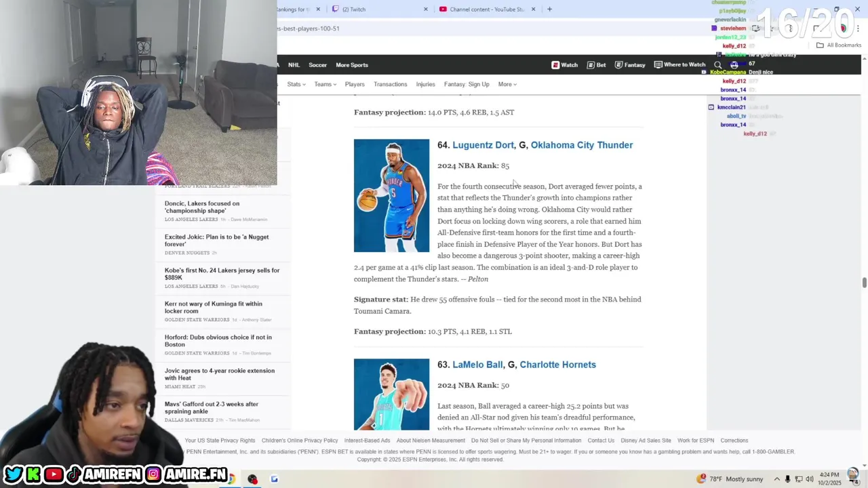This screenshot has width=868, height=488.
Task: Close the Twitch browser tab
Action: coord(426,9)
